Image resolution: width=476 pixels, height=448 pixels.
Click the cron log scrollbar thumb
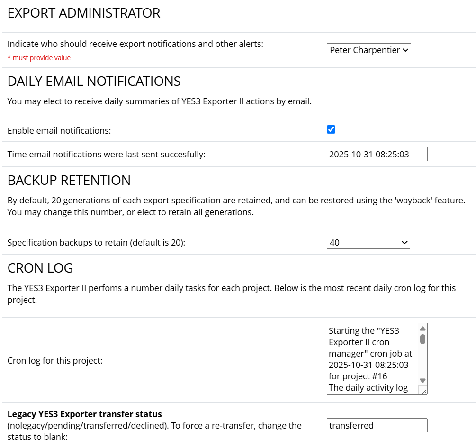tap(422, 339)
